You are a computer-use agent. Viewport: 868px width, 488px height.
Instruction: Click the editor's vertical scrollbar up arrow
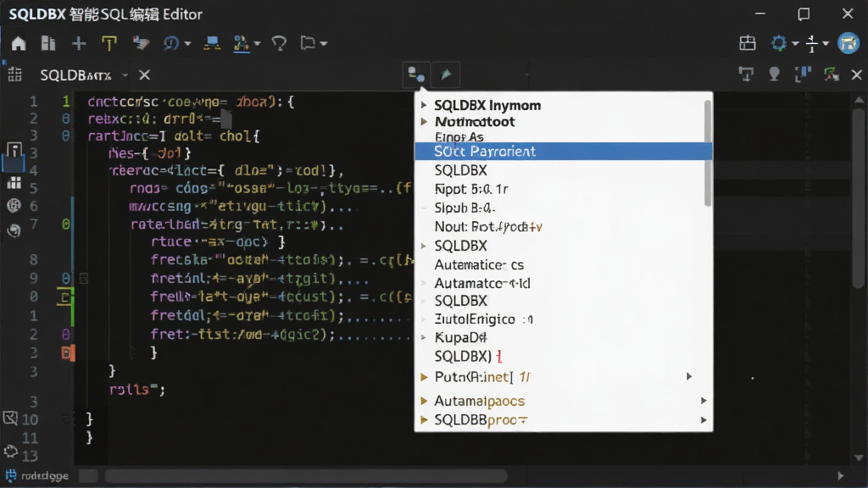point(859,100)
